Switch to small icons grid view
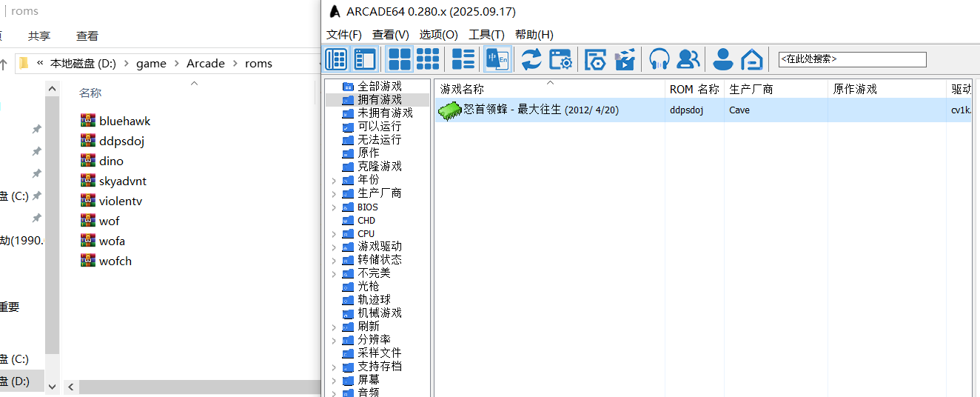The width and height of the screenshot is (980, 397). tap(427, 59)
